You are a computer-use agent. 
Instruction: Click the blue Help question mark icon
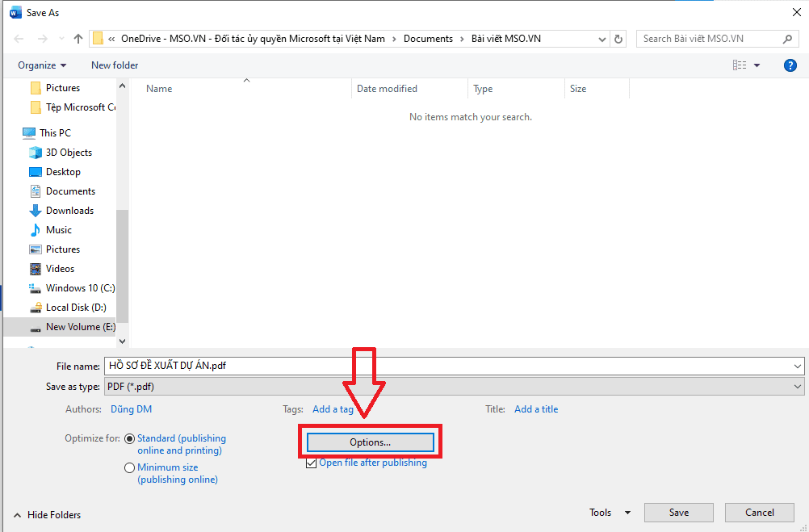pos(790,65)
